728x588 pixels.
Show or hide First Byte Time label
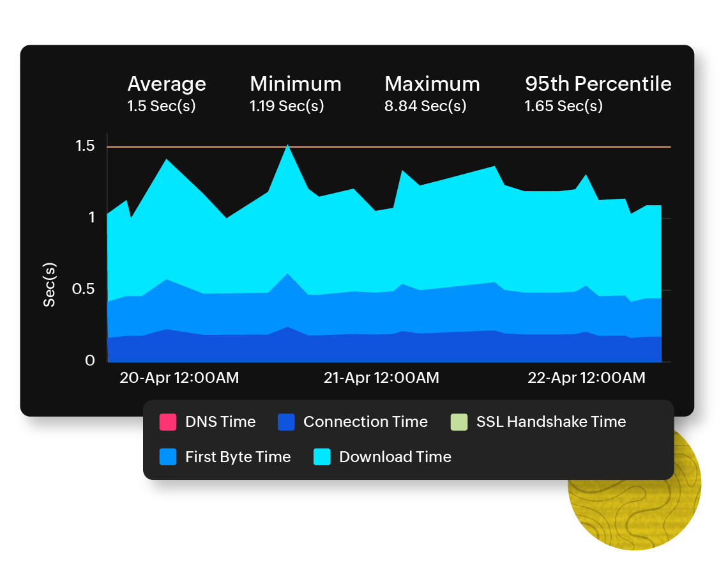(x=238, y=457)
